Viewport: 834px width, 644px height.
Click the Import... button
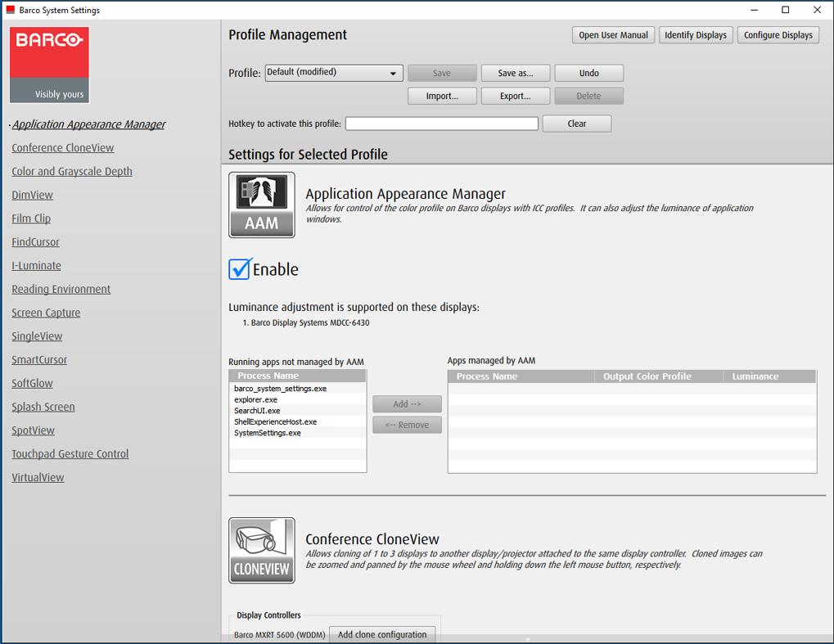click(x=442, y=96)
